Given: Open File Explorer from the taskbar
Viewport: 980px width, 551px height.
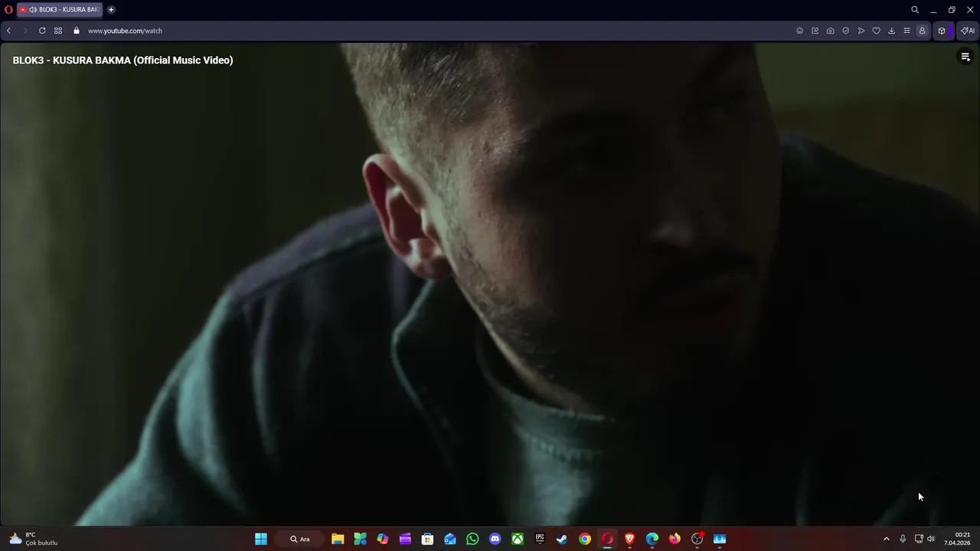Looking at the screenshot, I should point(338,539).
